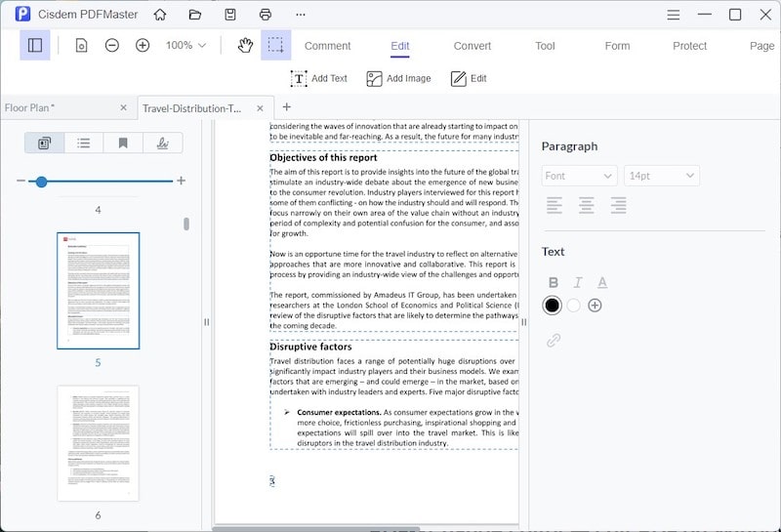The width and height of the screenshot is (781, 532).
Task: Add a new tab with plus icon
Action: tap(286, 106)
